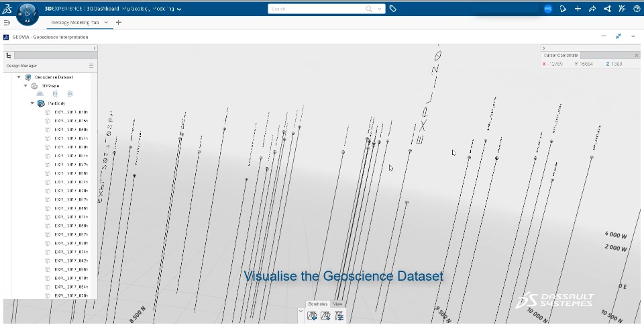Open the Help question mark icon
644x327 pixels.
pyautogui.click(x=637, y=9)
